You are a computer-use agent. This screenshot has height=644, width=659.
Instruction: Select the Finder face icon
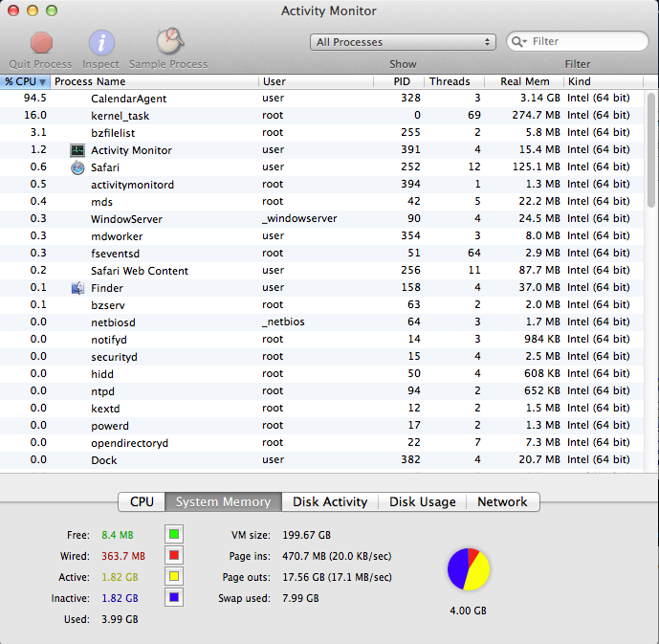point(77,288)
